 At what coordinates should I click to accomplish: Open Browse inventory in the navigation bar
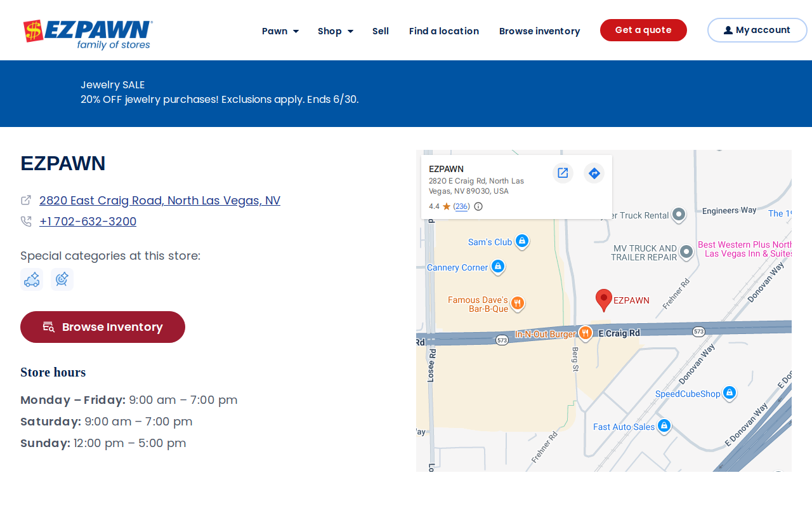pos(539,31)
